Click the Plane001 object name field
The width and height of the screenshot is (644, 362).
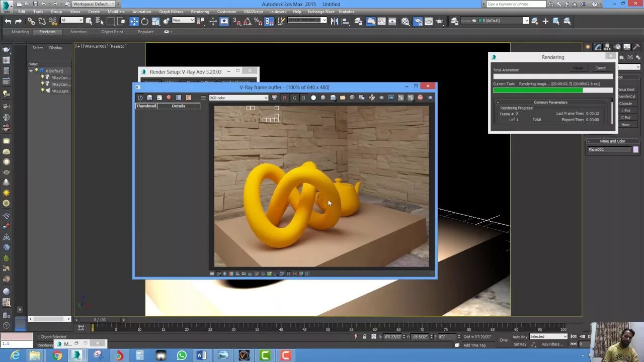click(x=609, y=149)
